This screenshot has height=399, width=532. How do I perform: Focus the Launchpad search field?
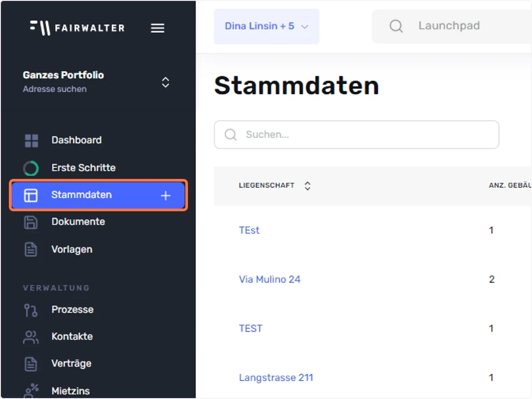point(452,26)
